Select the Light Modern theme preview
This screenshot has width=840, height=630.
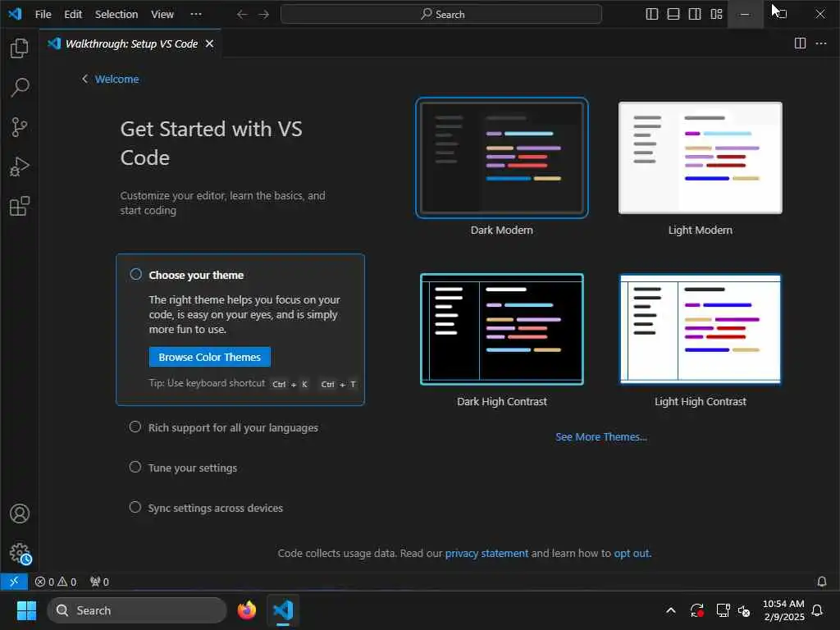[x=701, y=158]
